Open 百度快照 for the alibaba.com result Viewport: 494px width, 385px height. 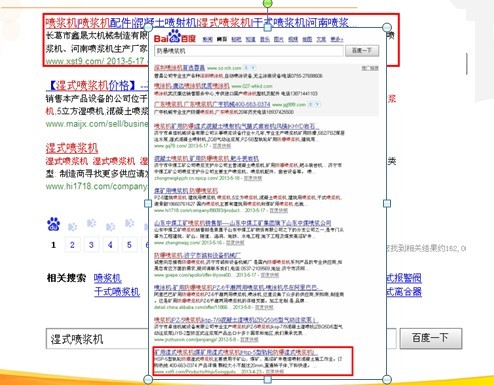(x=264, y=307)
